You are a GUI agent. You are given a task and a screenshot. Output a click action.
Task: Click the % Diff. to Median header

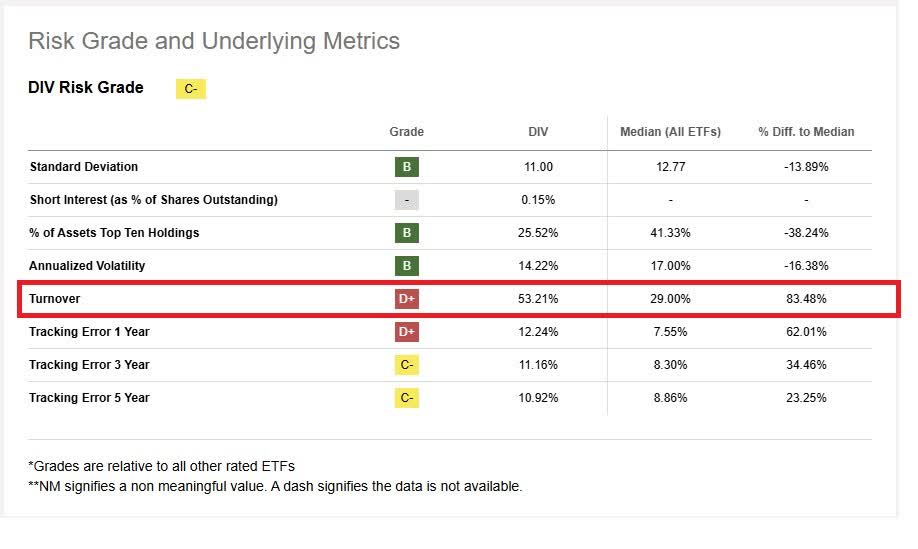pos(806,132)
